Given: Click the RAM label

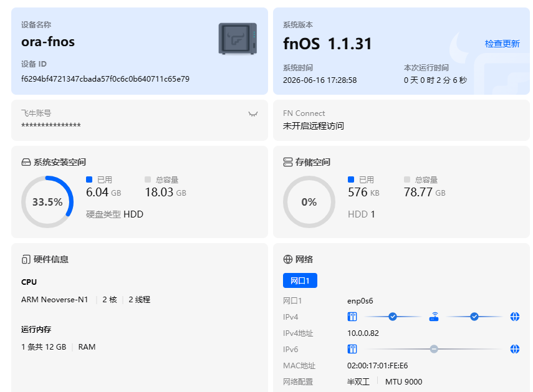Looking at the screenshot, I should pyautogui.click(x=87, y=347).
